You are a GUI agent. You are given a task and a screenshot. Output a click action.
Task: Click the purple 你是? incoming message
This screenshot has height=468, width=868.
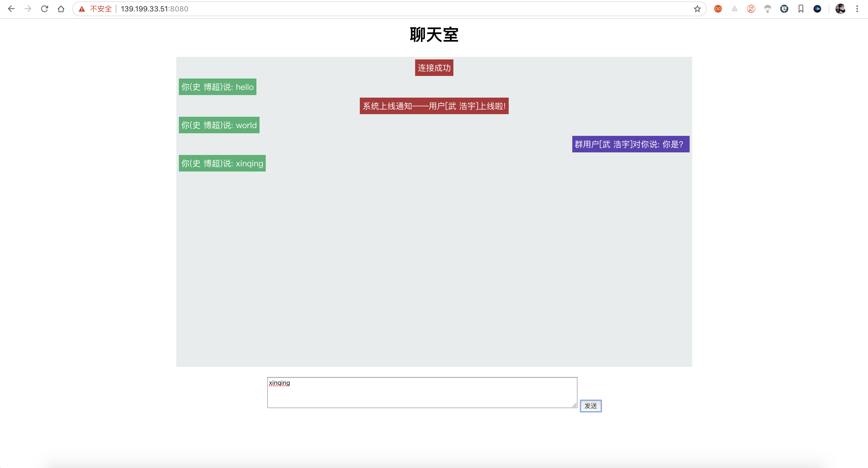630,144
